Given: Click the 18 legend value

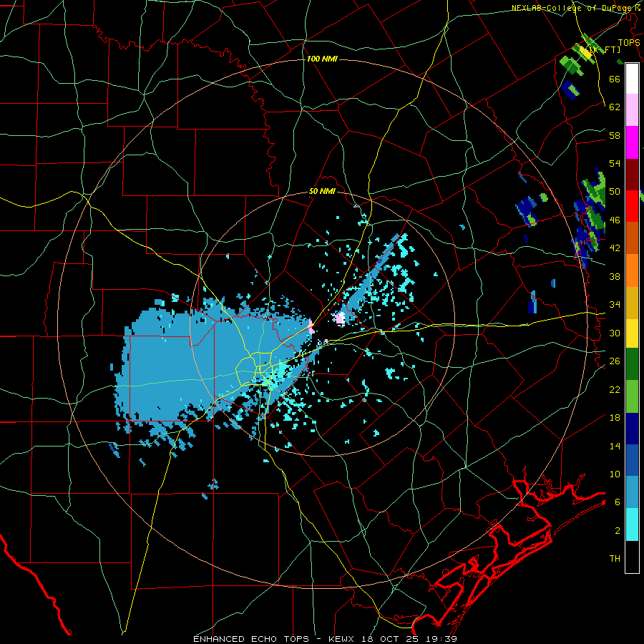Looking at the screenshot, I should (x=615, y=418).
